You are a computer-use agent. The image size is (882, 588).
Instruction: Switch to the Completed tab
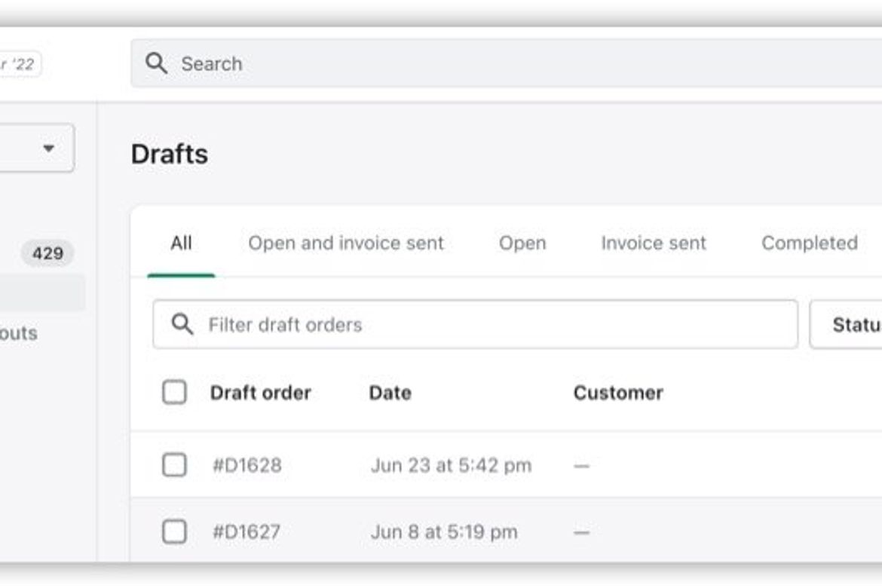(x=810, y=243)
